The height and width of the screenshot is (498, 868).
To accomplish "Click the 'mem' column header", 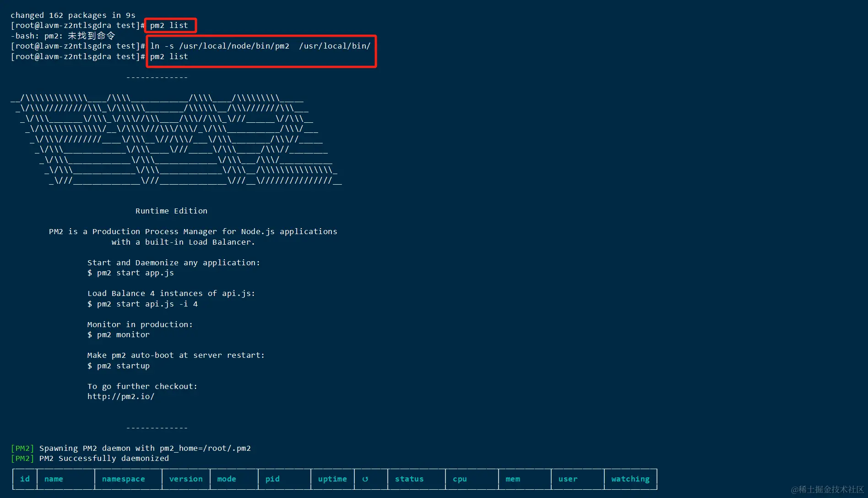I will pyautogui.click(x=513, y=479).
